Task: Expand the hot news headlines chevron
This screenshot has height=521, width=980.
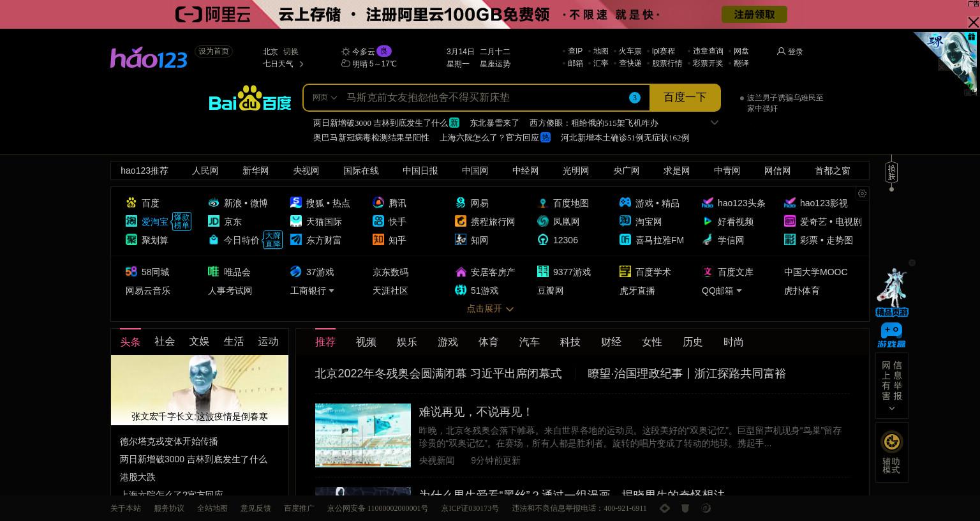Action: pos(715,123)
